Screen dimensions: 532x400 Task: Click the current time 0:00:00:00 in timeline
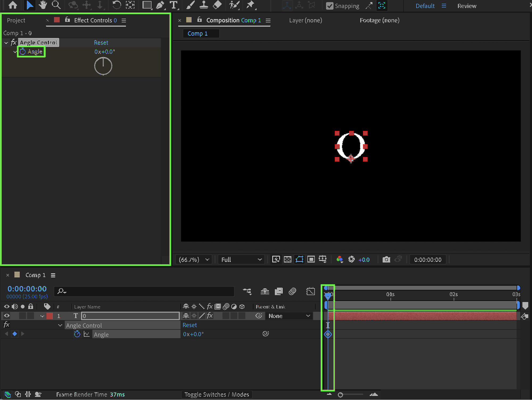click(x=27, y=289)
